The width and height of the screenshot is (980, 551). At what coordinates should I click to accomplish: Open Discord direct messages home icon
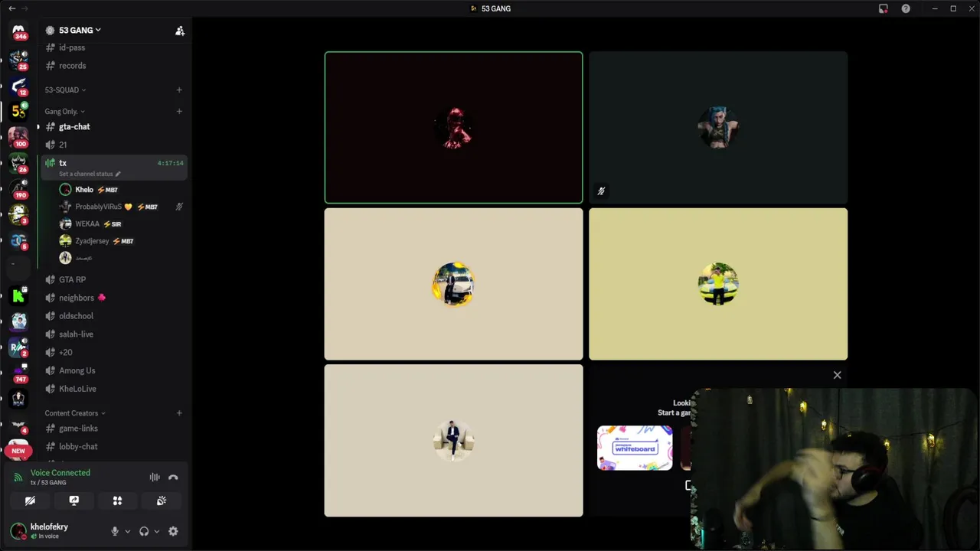[x=18, y=31]
